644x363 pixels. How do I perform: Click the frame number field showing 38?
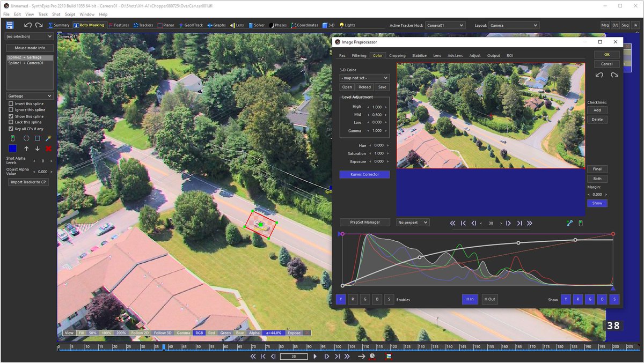point(293,355)
